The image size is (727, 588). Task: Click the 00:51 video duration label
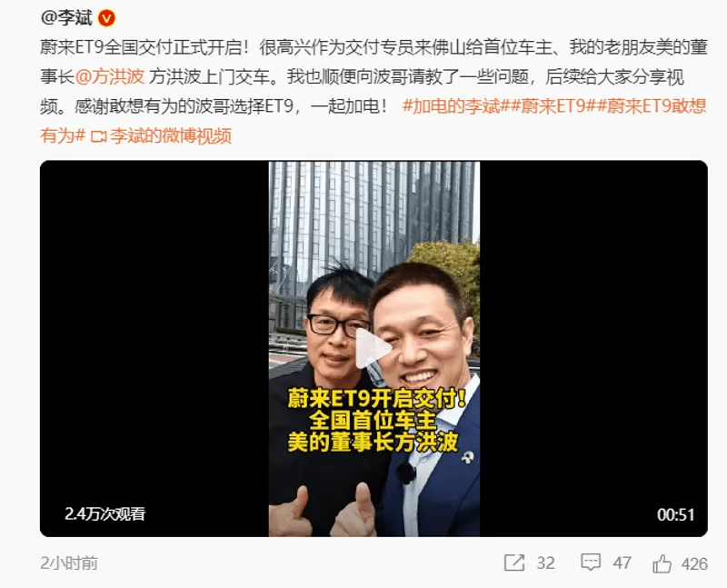[x=675, y=514]
